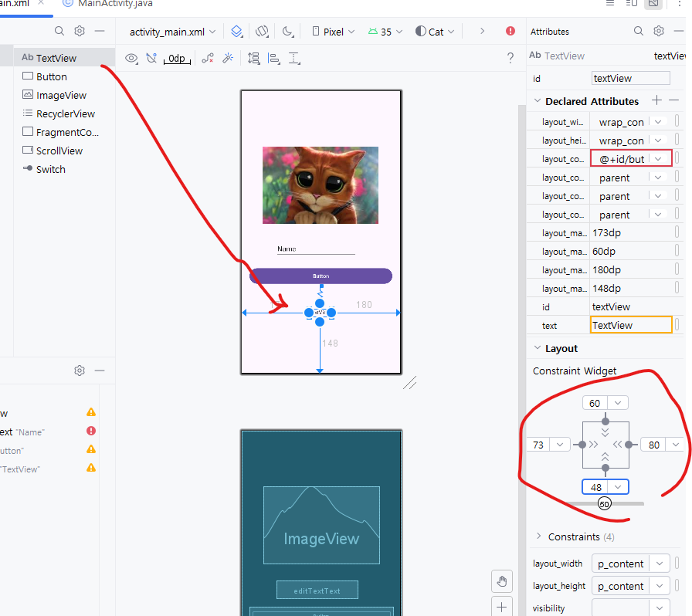The width and height of the screenshot is (692, 616).
Task: Open API level 35 dropdown
Action: tap(385, 32)
